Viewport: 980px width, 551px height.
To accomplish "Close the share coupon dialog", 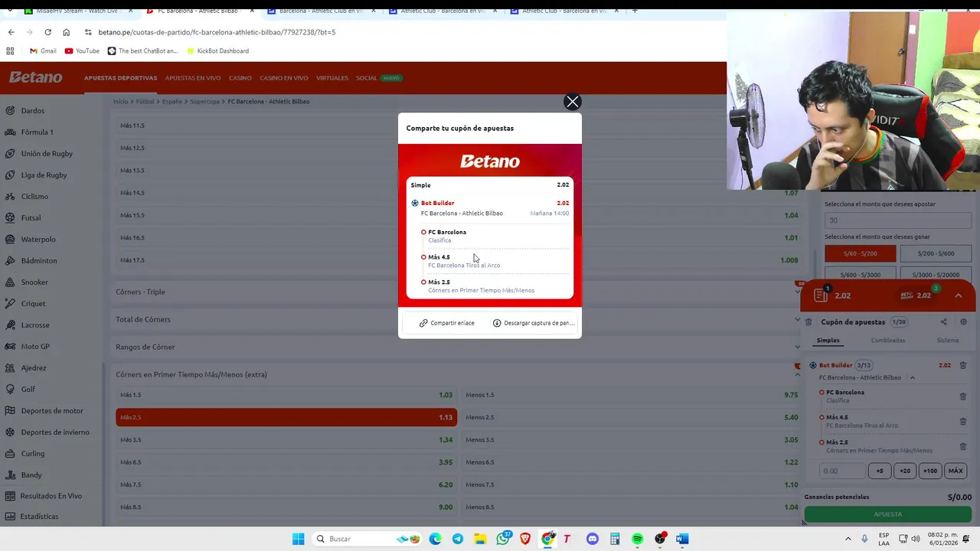I will tap(573, 102).
